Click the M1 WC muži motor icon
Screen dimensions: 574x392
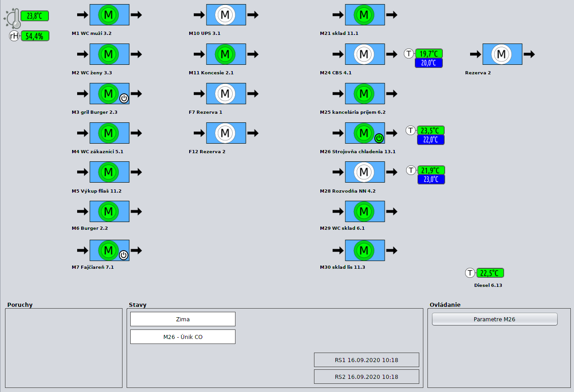[108, 15]
